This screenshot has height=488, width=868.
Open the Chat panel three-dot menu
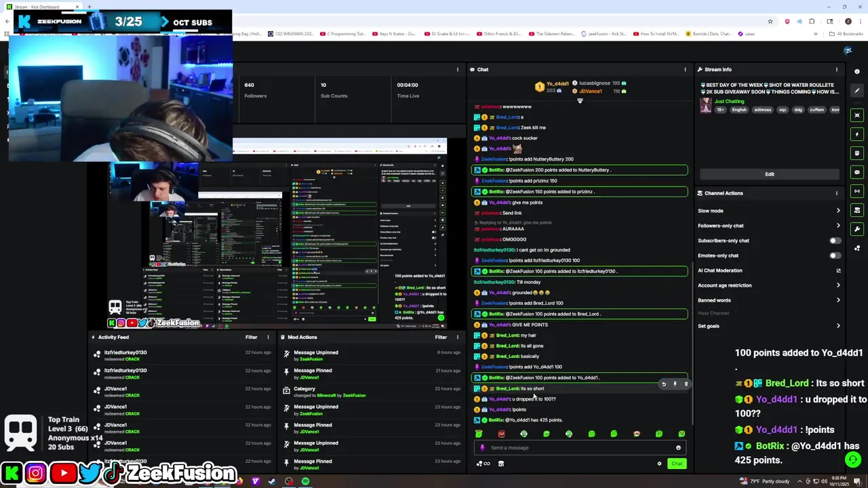pos(685,69)
